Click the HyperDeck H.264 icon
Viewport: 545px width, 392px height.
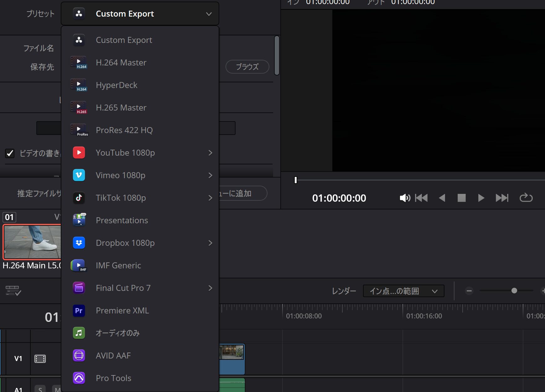(79, 85)
